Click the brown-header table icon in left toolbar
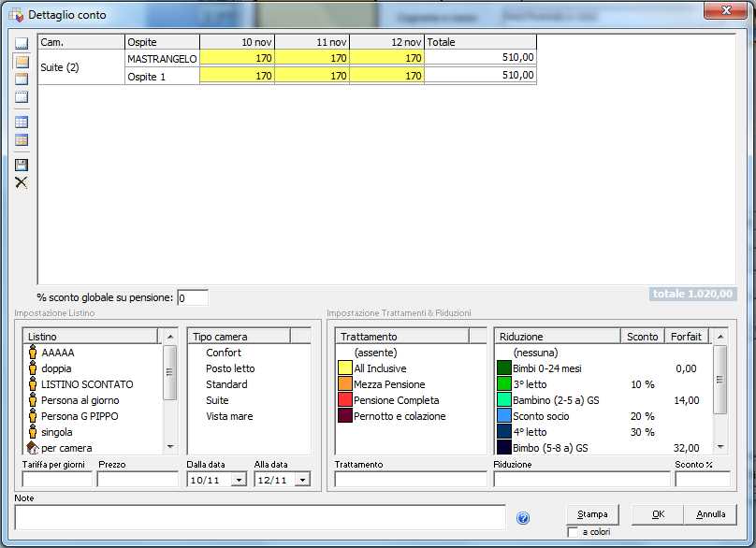The height and width of the screenshot is (548, 756). coord(22,79)
